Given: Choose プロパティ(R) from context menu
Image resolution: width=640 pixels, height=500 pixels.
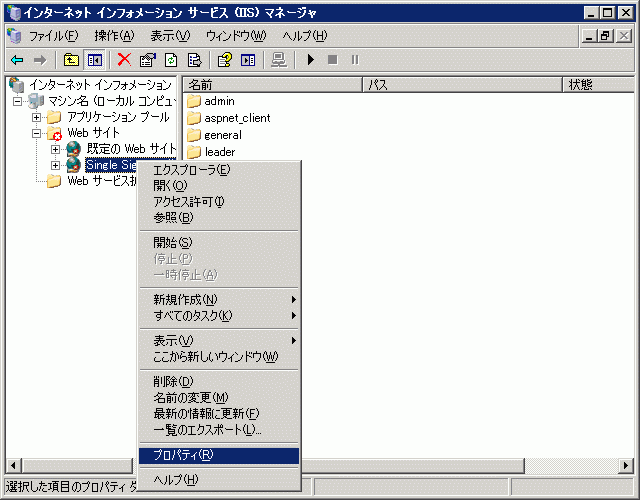Looking at the screenshot, I should pyautogui.click(x=219, y=456).
